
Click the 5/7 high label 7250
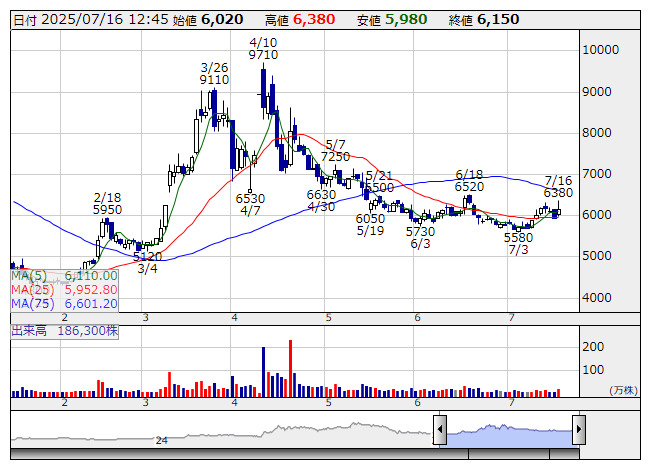click(x=335, y=157)
